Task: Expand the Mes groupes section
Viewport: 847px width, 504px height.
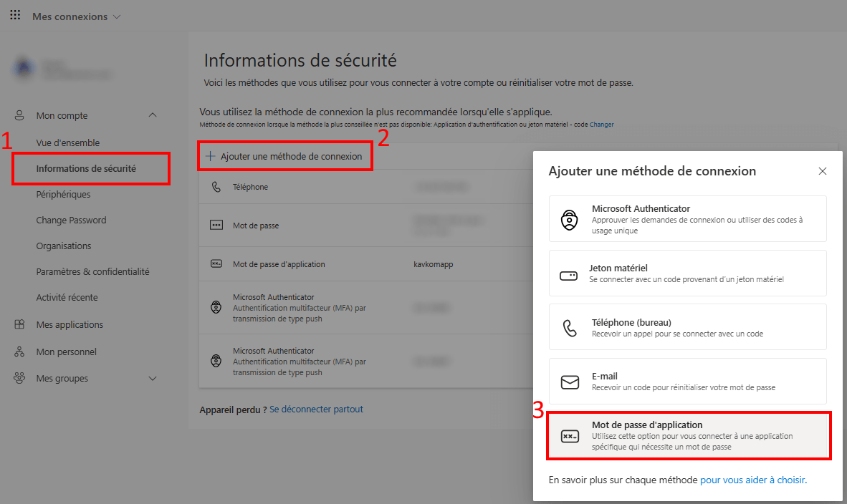Action: [153, 378]
